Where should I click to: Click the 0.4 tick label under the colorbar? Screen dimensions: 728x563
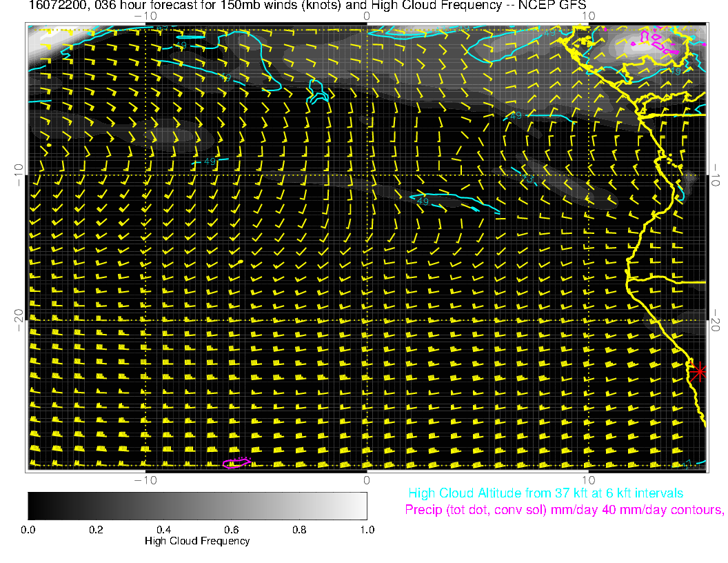click(163, 530)
